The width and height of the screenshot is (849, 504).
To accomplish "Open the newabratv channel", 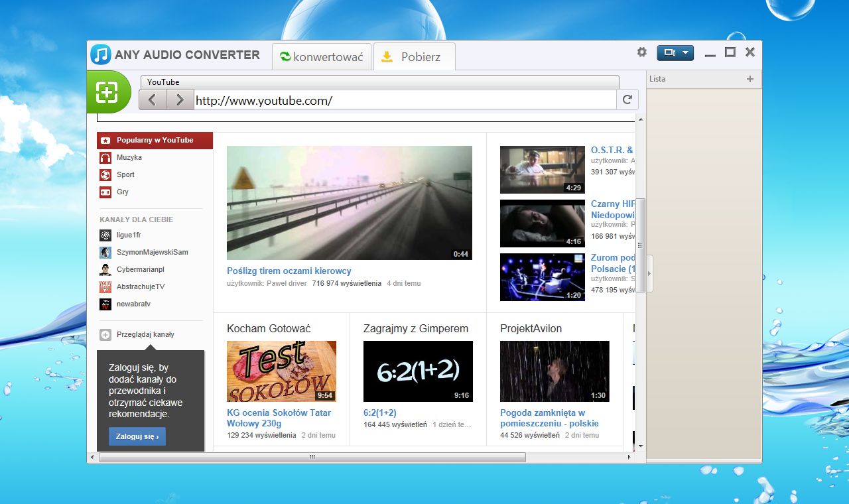I will [x=133, y=304].
